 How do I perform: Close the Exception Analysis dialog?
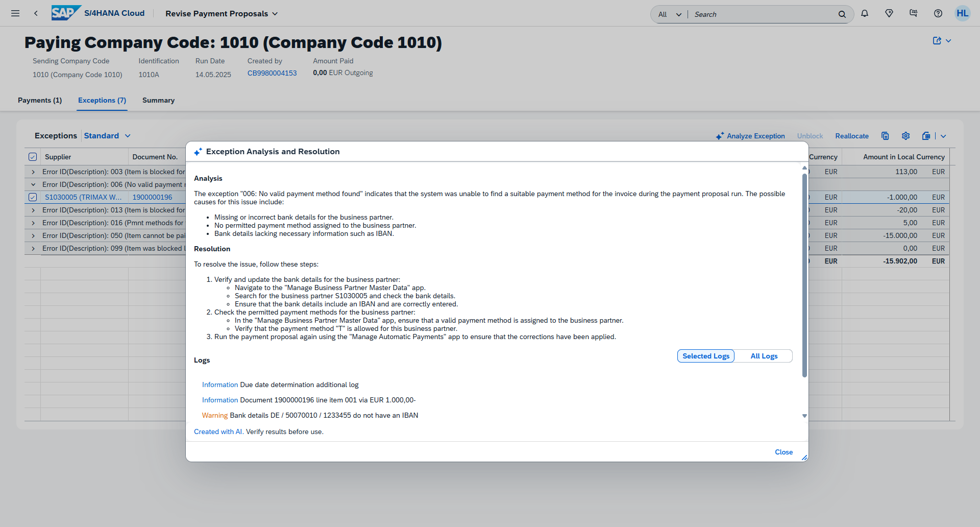pos(783,452)
